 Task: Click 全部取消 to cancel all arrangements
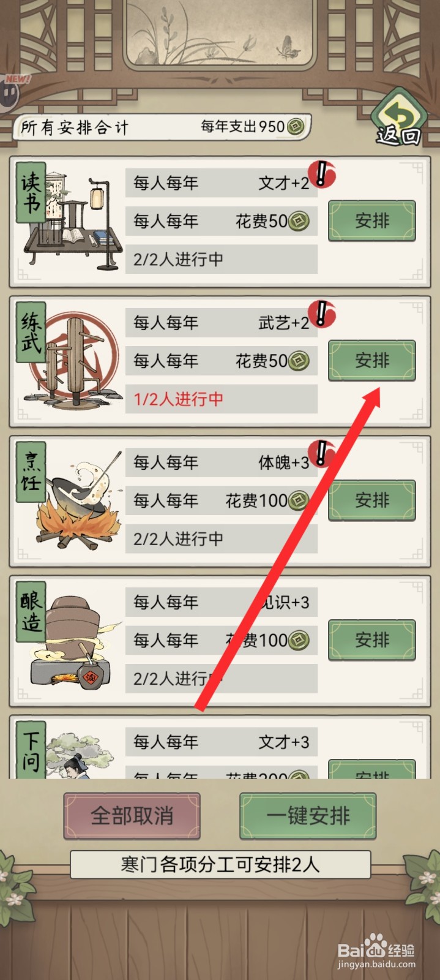click(x=132, y=816)
